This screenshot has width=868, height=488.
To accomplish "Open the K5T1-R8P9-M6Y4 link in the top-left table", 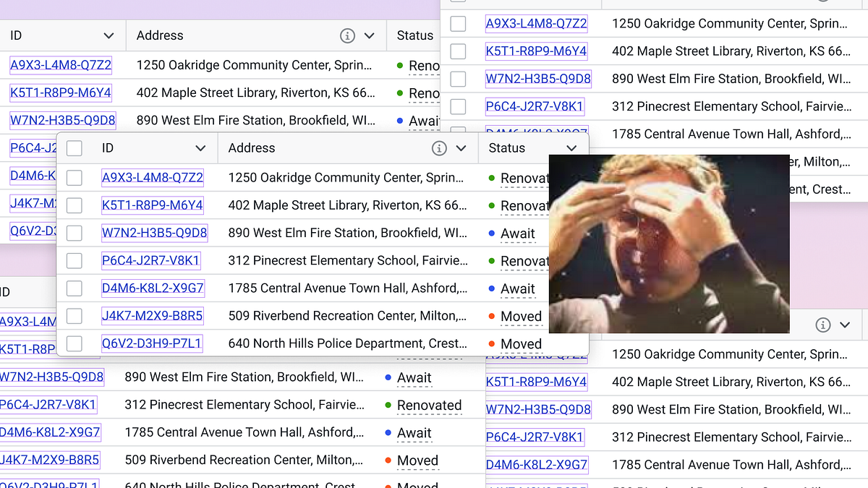I will pyautogui.click(x=61, y=93).
